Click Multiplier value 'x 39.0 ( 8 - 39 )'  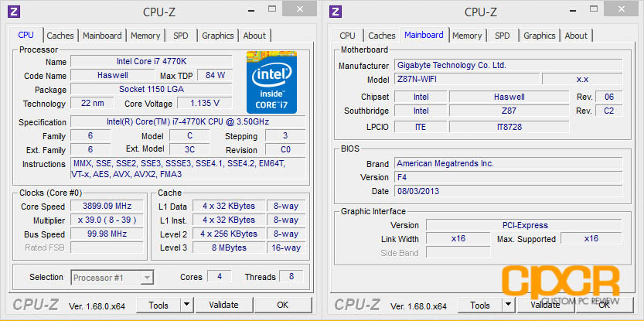tap(107, 220)
